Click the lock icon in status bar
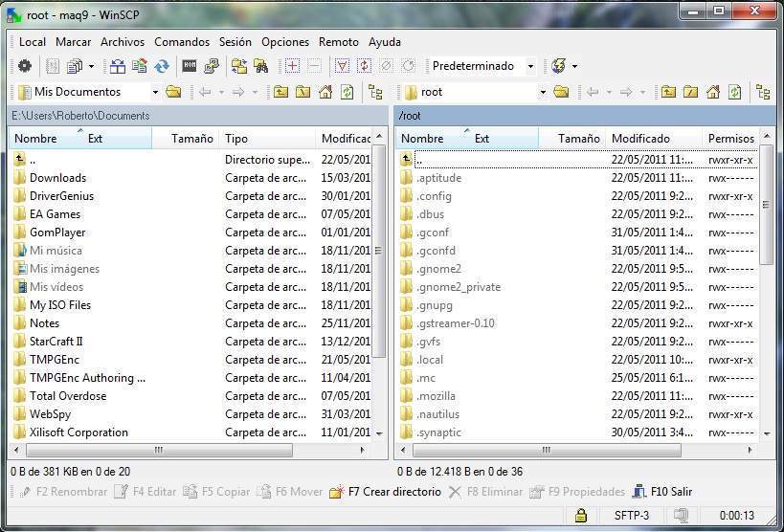Screen dimensions: 784x532 pos(580,516)
